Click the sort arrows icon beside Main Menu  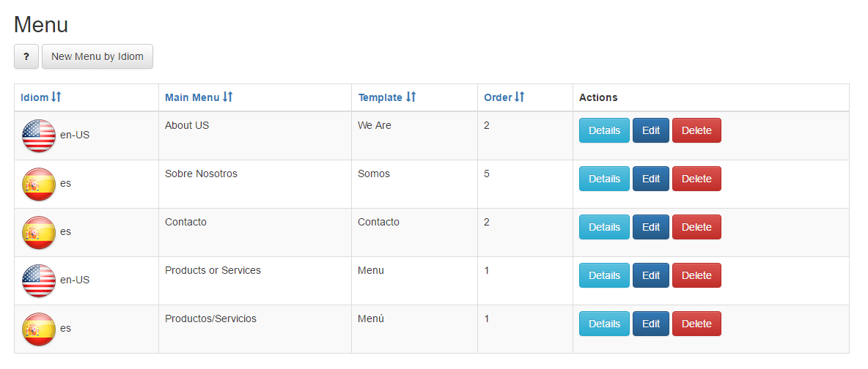click(x=227, y=97)
